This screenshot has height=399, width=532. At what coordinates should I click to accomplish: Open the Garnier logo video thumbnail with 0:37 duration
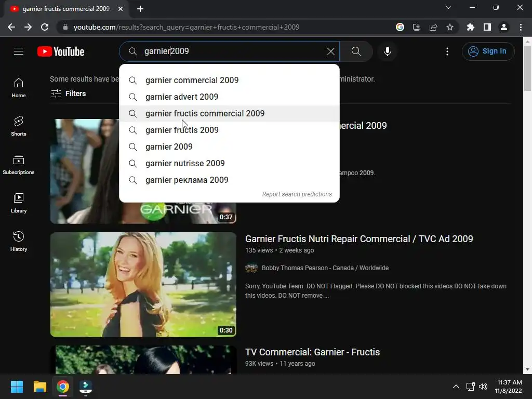click(143, 213)
